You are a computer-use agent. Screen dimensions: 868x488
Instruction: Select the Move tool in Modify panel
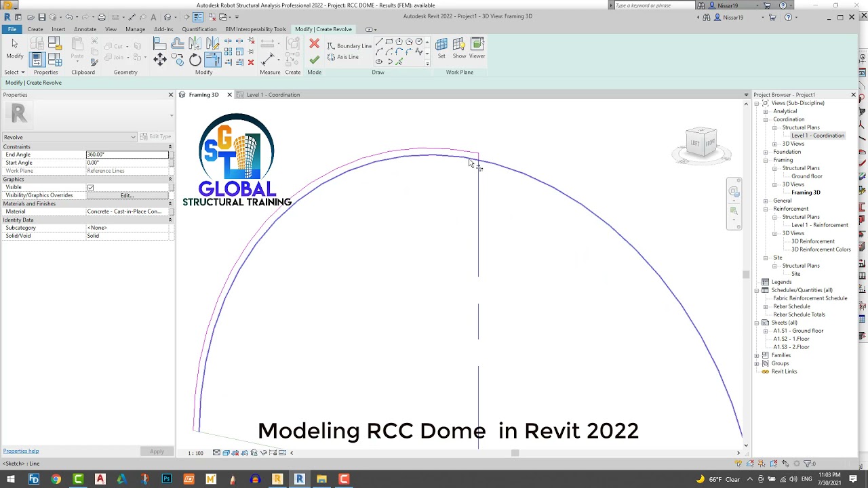(160, 60)
